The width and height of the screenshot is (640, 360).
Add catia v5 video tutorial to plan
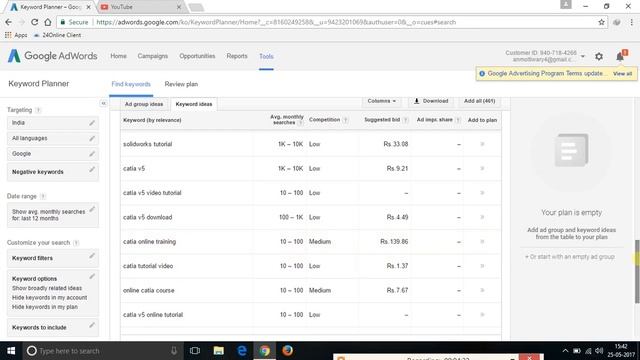click(482, 193)
